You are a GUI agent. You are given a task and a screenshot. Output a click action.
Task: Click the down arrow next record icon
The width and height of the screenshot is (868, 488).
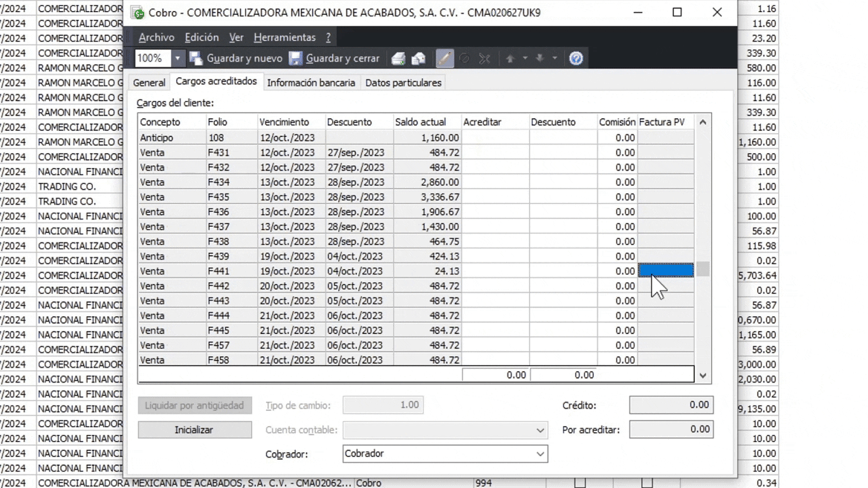[540, 58]
